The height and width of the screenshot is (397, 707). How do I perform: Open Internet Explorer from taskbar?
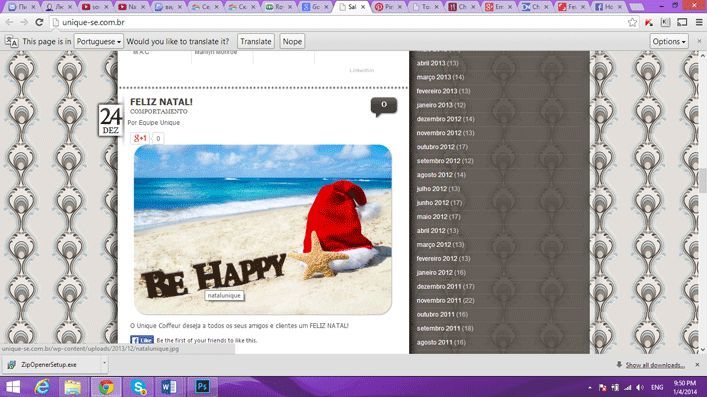[42, 387]
